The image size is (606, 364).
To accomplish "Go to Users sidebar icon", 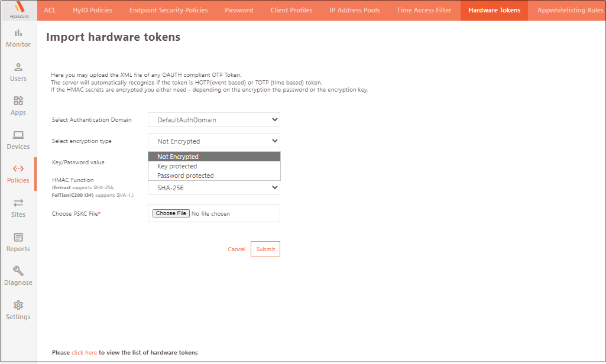I will [18, 67].
